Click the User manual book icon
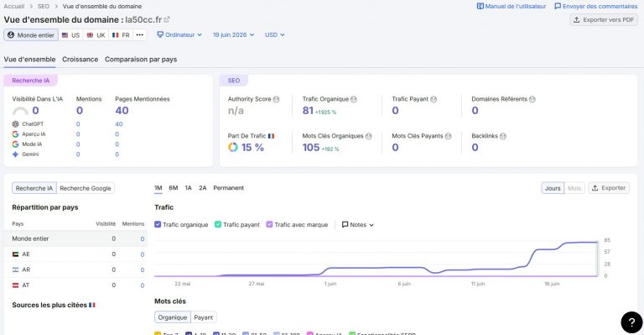 tap(480, 6)
